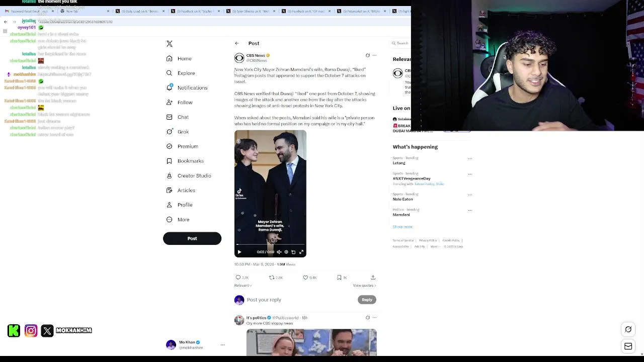Screen dimensions: 644x362
Task: Open the Home feed
Action: [x=179, y=59]
